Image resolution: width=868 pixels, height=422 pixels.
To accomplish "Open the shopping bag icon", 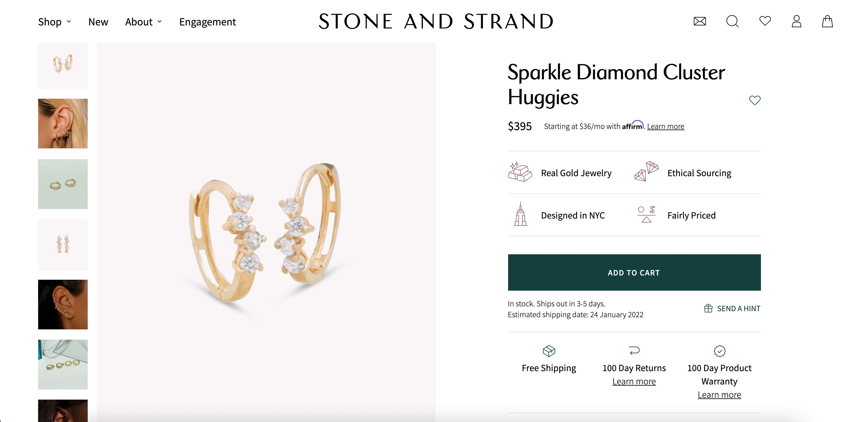I will [827, 21].
